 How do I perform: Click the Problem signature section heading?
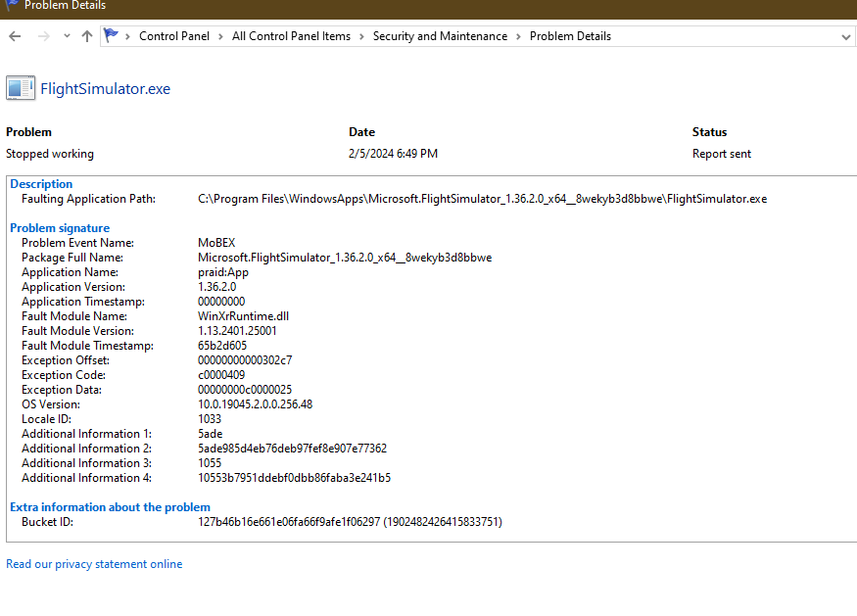coord(60,228)
